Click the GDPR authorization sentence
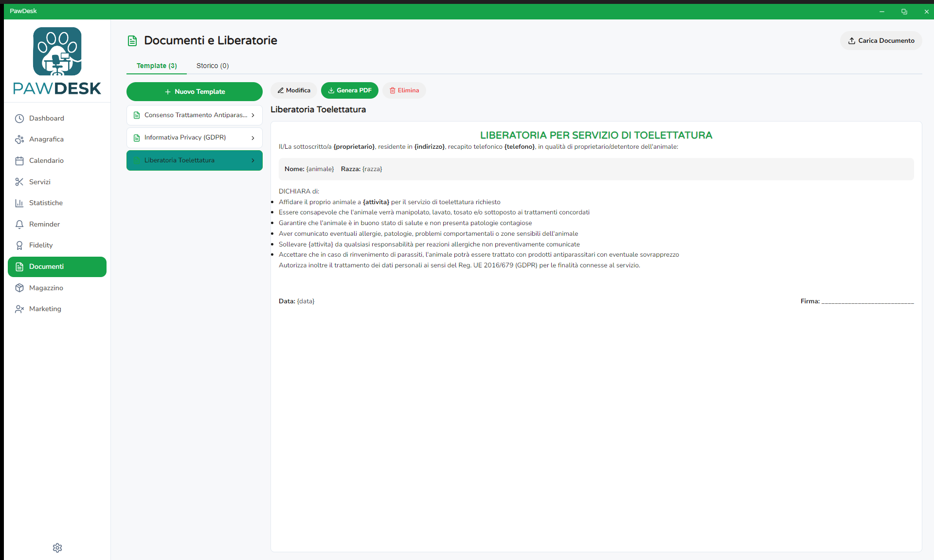This screenshot has height=560, width=934. (x=459, y=265)
